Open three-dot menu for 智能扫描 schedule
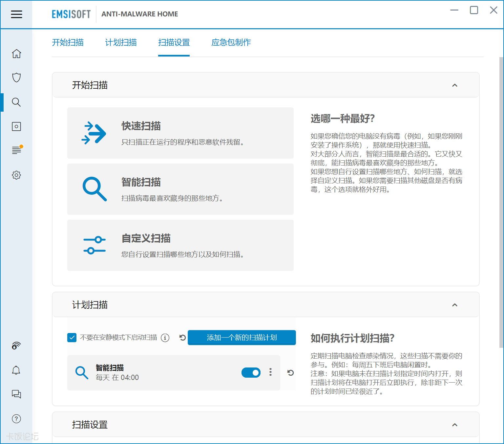This screenshot has height=444, width=504. tap(270, 372)
